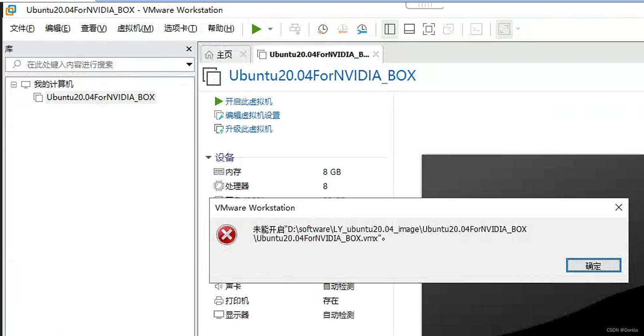Click the green power-on play button in toolbar
The image size is (644, 336).
(x=256, y=29)
